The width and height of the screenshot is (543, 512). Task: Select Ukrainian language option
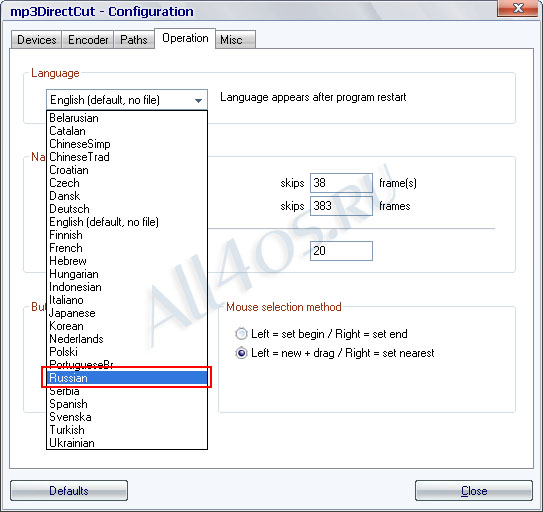point(127,443)
